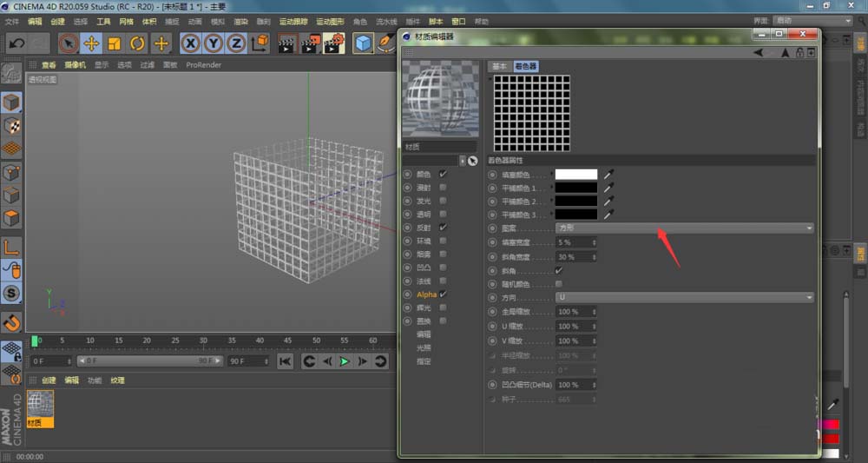The image size is (868, 463).
Task: Open the 图案 pattern dropdown showing 方形
Action: click(684, 228)
